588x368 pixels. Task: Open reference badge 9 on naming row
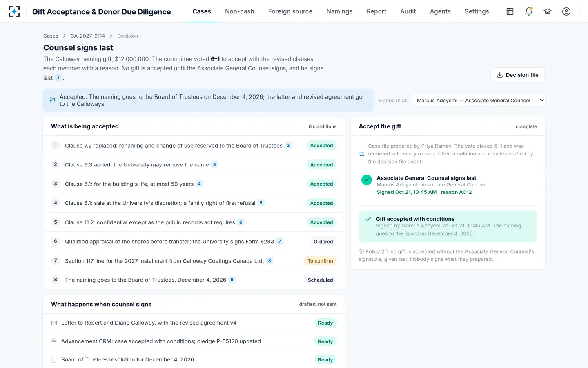[x=232, y=280]
